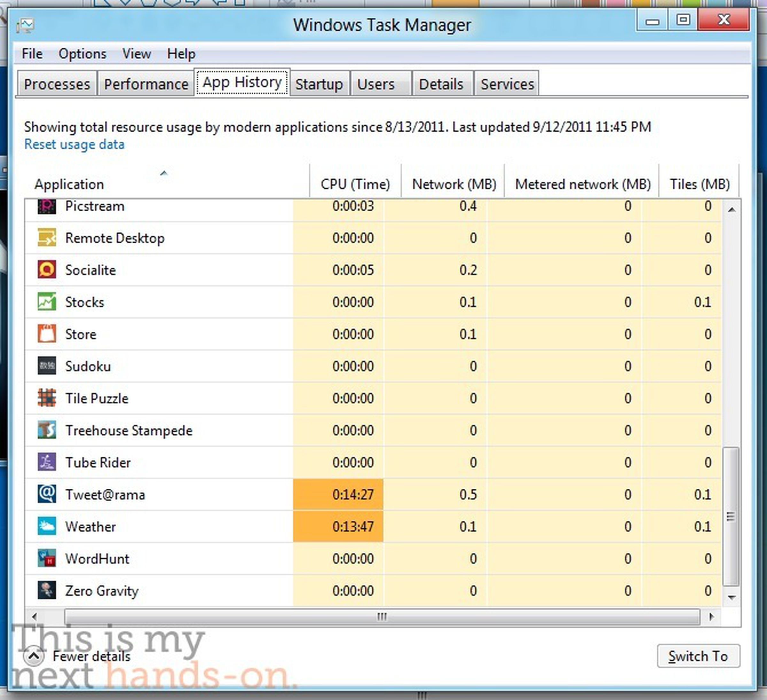This screenshot has width=767, height=700.
Task: Select the App History tab
Action: pyautogui.click(x=242, y=82)
